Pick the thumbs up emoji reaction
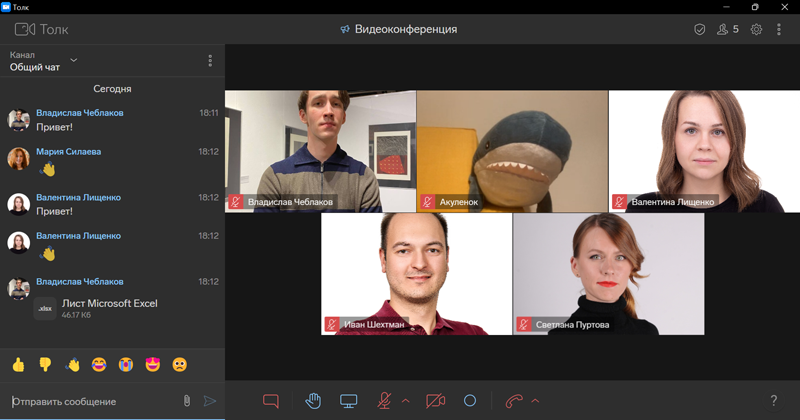Image resolution: width=800 pixels, height=420 pixels. click(x=18, y=364)
